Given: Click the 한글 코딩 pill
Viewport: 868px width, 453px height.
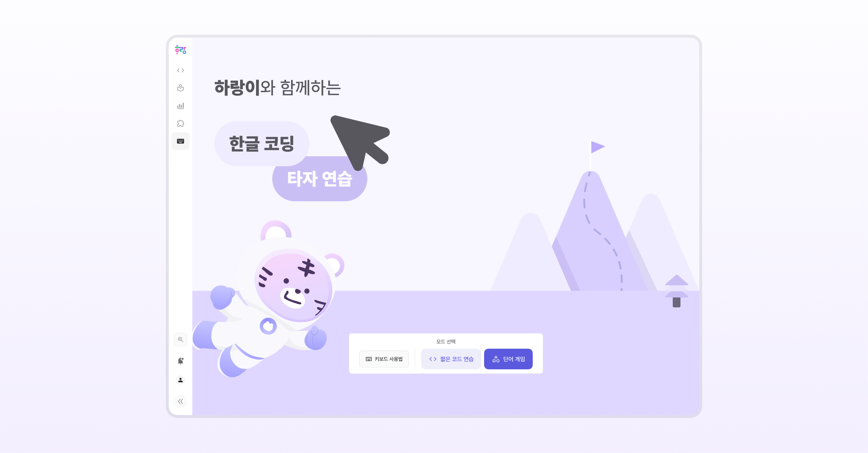Looking at the screenshot, I should [x=262, y=144].
